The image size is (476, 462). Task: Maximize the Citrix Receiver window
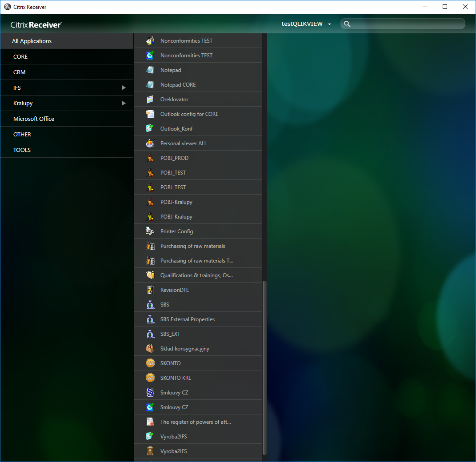(445, 7)
